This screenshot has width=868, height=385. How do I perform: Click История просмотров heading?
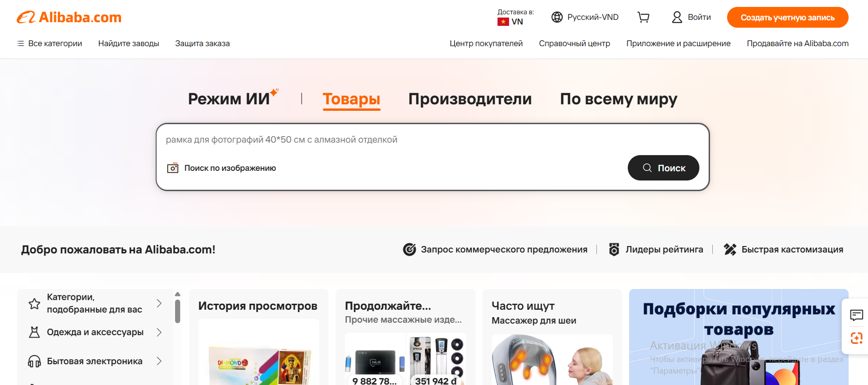258,306
